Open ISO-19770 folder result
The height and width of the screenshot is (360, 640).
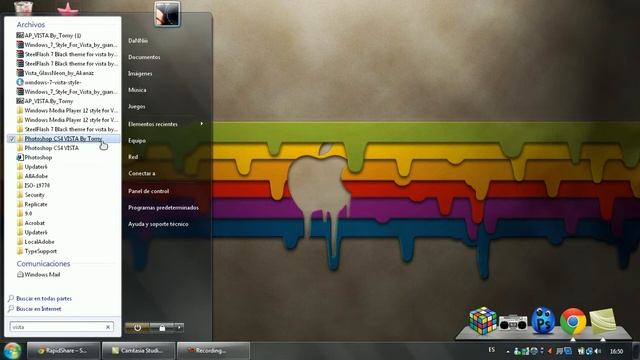click(33, 186)
